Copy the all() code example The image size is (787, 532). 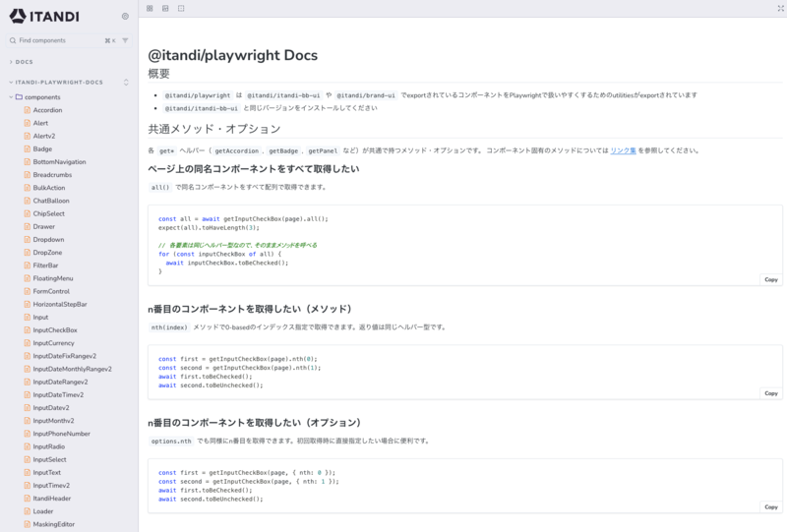771,279
